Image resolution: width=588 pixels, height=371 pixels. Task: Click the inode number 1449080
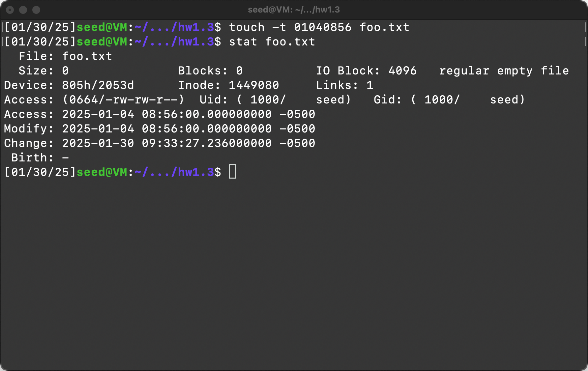click(x=254, y=85)
